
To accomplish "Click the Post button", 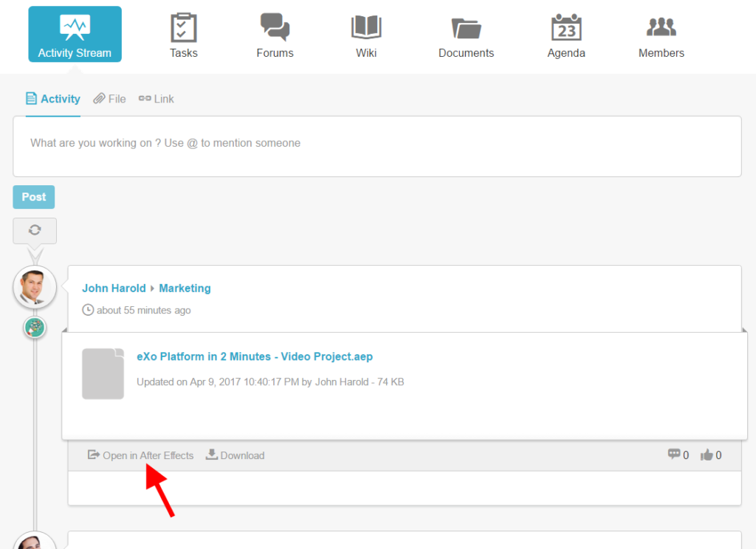I will tap(34, 197).
